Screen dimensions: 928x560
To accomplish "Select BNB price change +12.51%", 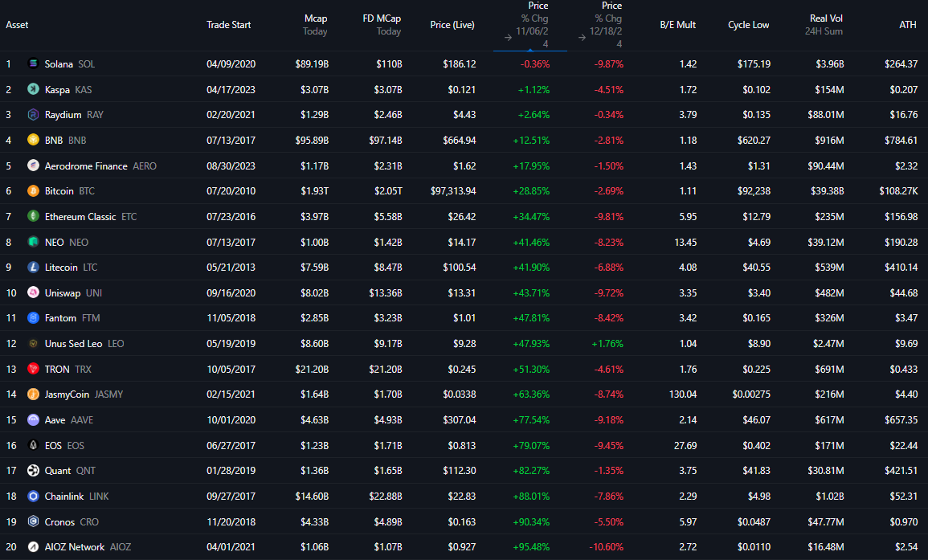I will tap(531, 141).
